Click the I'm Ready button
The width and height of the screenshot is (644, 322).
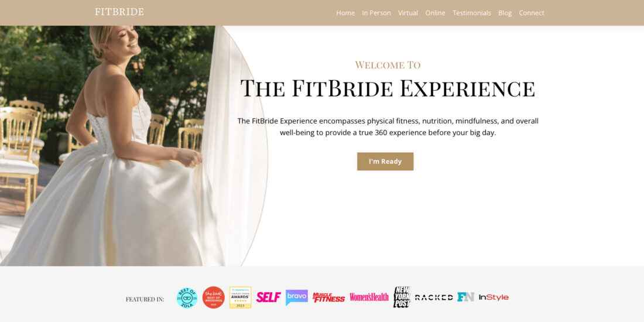[385, 162]
